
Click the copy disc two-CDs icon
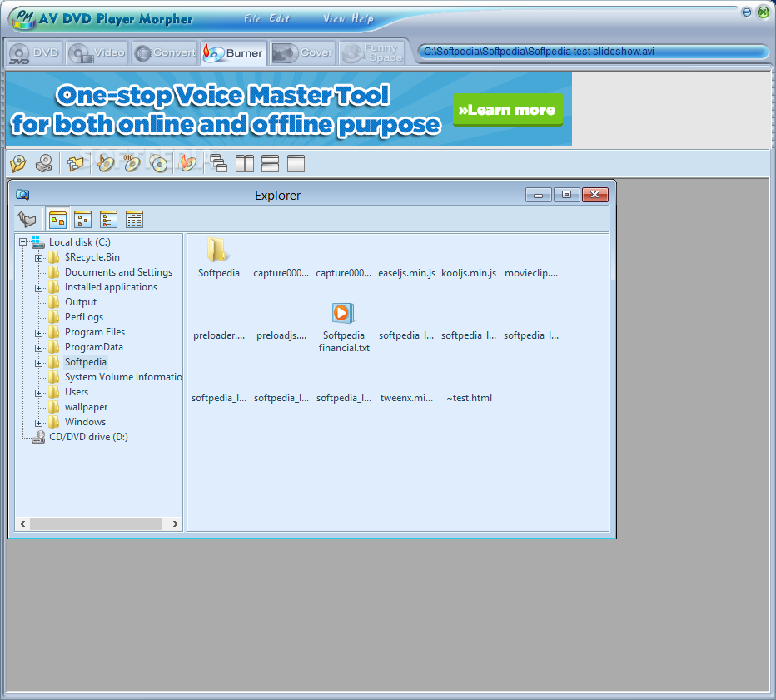tap(159, 163)
